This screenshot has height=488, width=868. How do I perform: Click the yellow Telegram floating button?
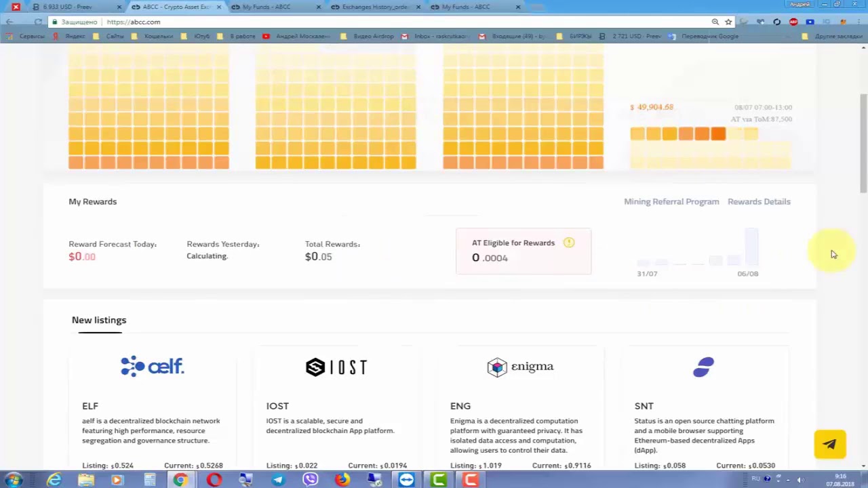pos(830,444)
